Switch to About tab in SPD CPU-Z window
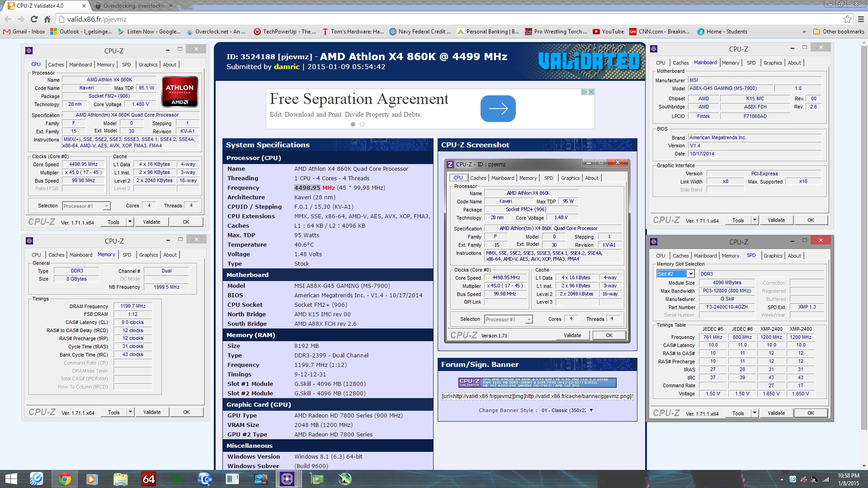Screen dimensions: 868x488 coord(794,256)
